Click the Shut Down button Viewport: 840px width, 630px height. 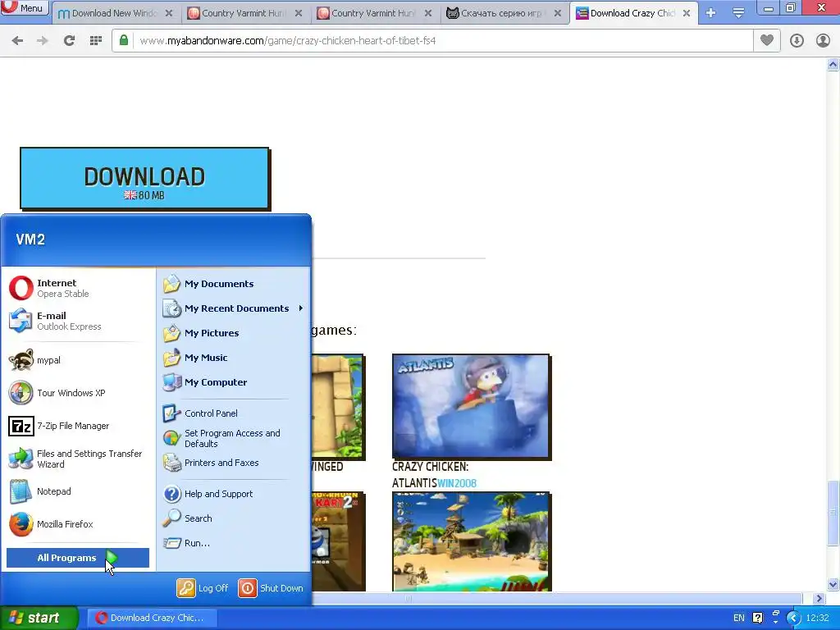tap(271, 588)
